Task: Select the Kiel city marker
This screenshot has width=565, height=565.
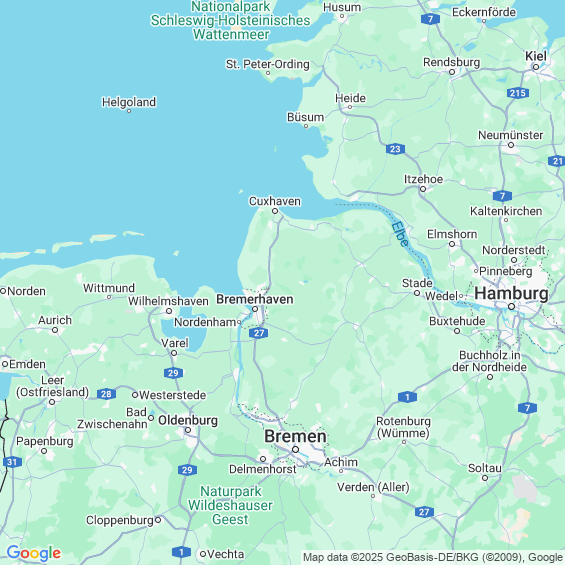Action: (x=536, y=67)
